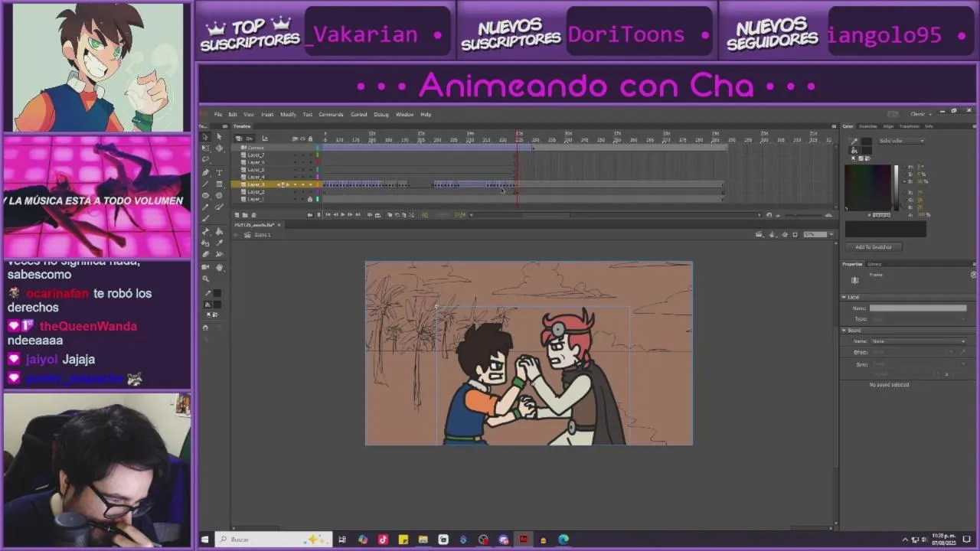Go to first frame button

328,215
